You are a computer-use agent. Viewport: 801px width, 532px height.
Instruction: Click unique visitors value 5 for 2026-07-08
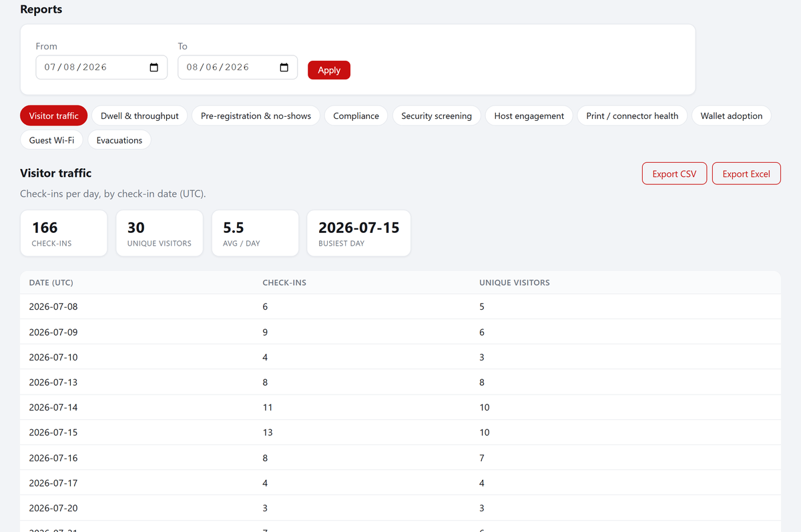tap(482, 306)
